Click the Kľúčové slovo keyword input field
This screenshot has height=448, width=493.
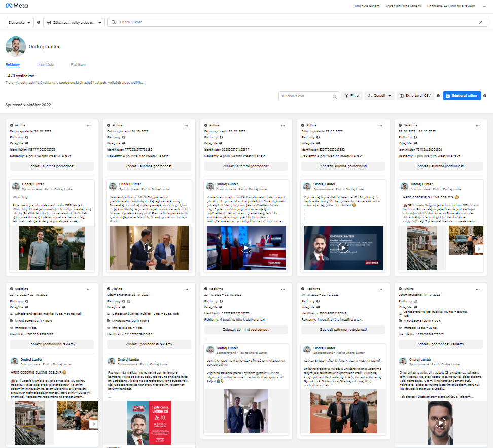(x=305, y=96)
